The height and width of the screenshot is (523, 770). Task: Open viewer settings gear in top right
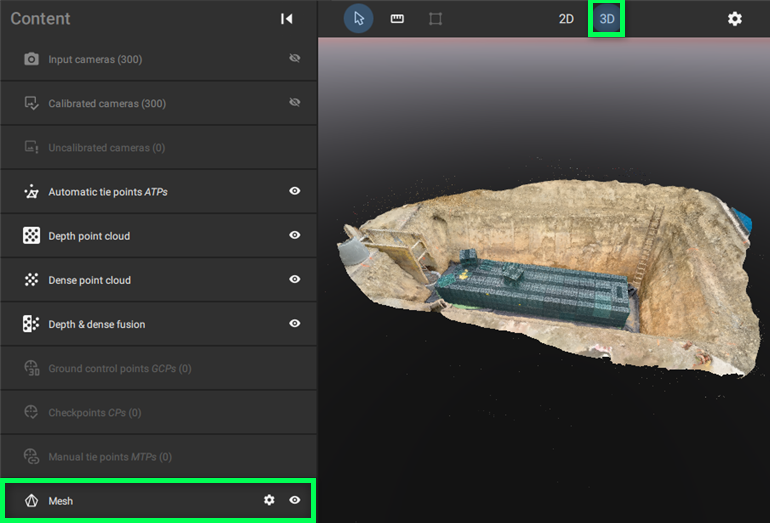tap(735, 19)
